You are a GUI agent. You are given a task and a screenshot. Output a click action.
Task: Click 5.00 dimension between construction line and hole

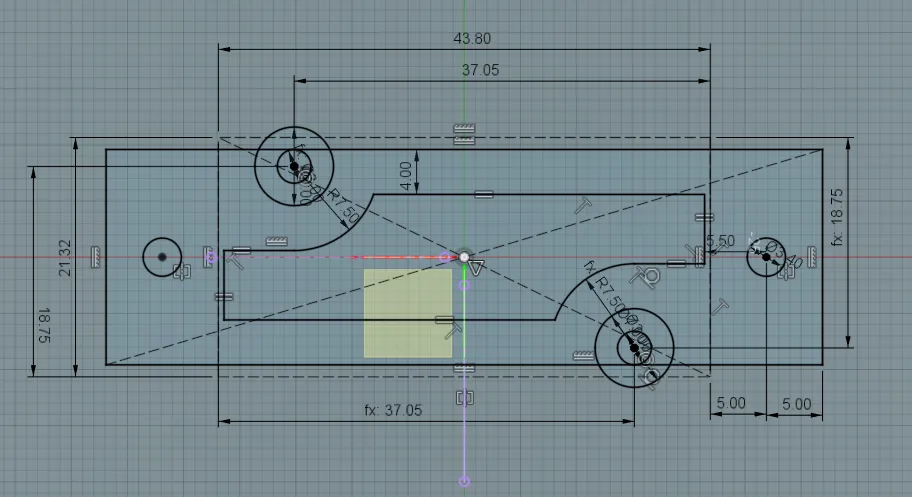point(731,403)
